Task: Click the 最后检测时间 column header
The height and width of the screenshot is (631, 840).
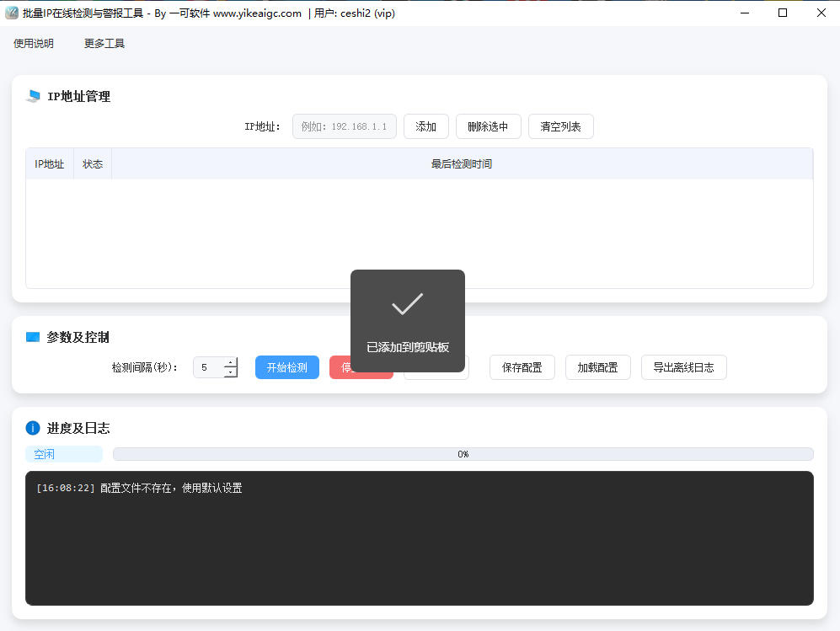Action: [x=462, y=163]
